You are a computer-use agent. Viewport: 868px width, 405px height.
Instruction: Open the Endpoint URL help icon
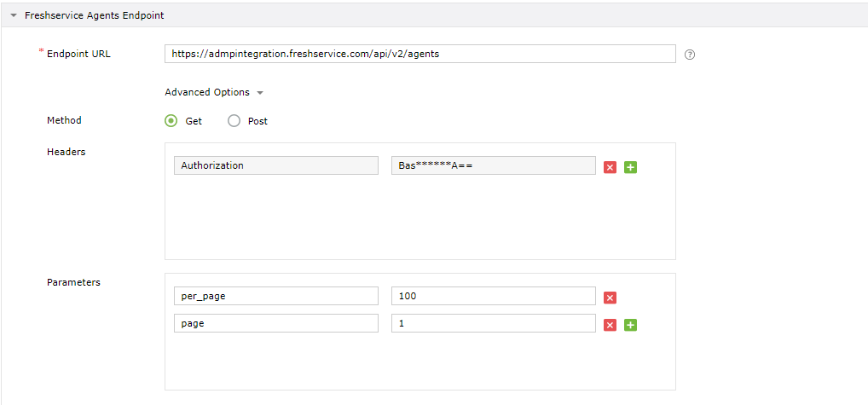690,55
